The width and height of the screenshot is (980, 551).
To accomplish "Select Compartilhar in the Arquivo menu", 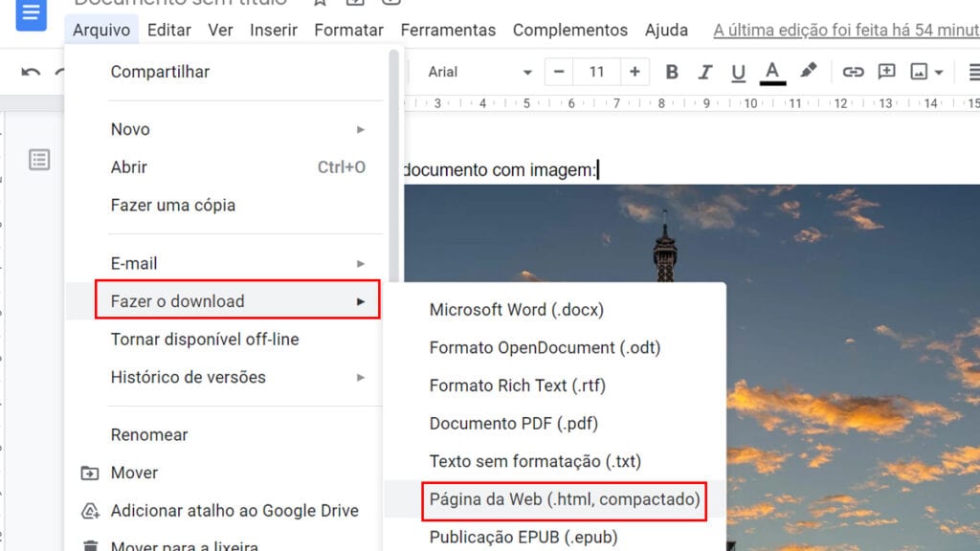I will (x=226, y=72).
